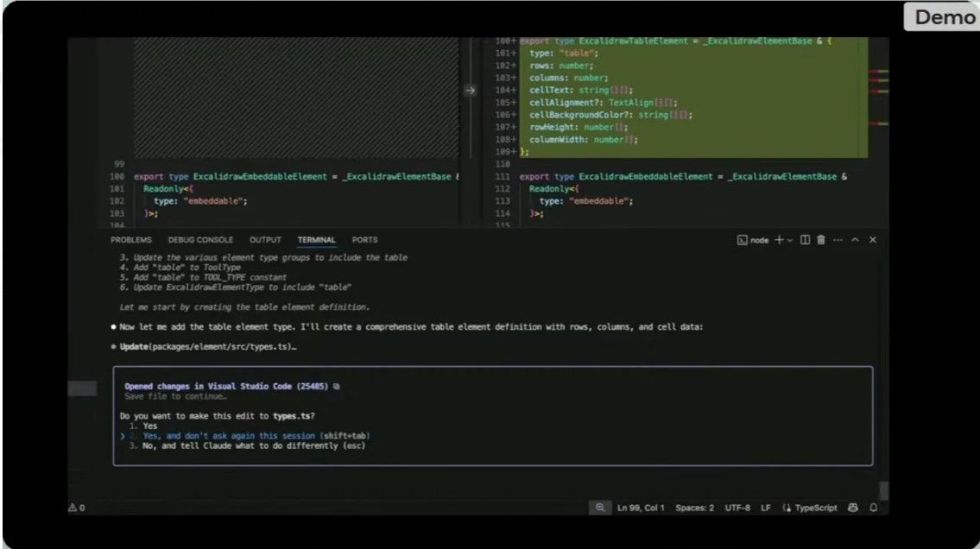Image resolution: width=980 pixels, height=549 pixels.
Task: Maximize panel with the up chevron
Action: (x=856, y=240)
